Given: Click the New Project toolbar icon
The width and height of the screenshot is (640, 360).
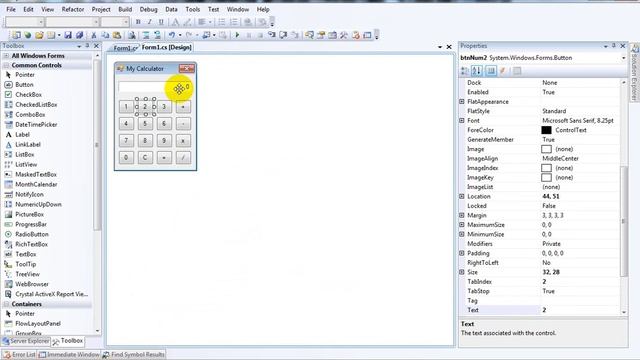Looking at the screenshot, I should coord(16,35).
